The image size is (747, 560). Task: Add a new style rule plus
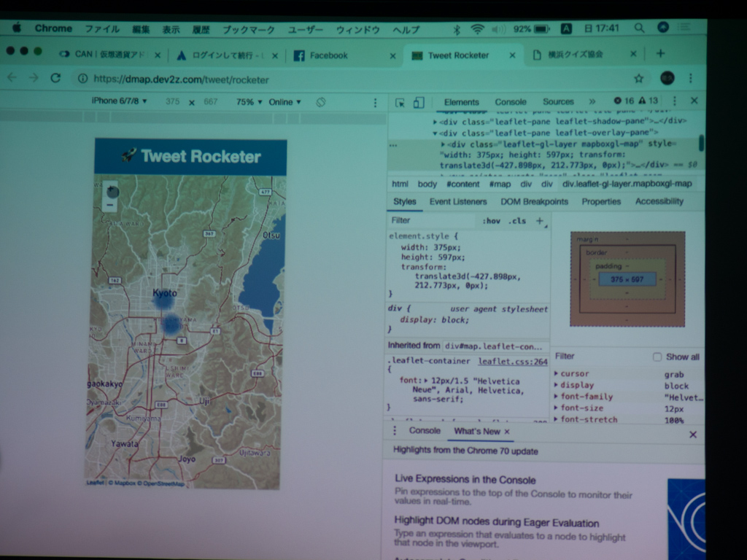tap(540, 220)
